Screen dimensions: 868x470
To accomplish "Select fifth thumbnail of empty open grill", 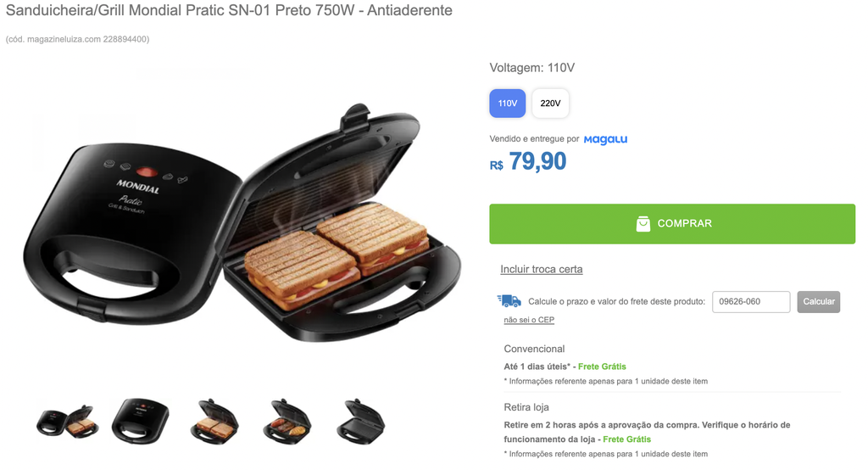I will (x=360, y=422).
